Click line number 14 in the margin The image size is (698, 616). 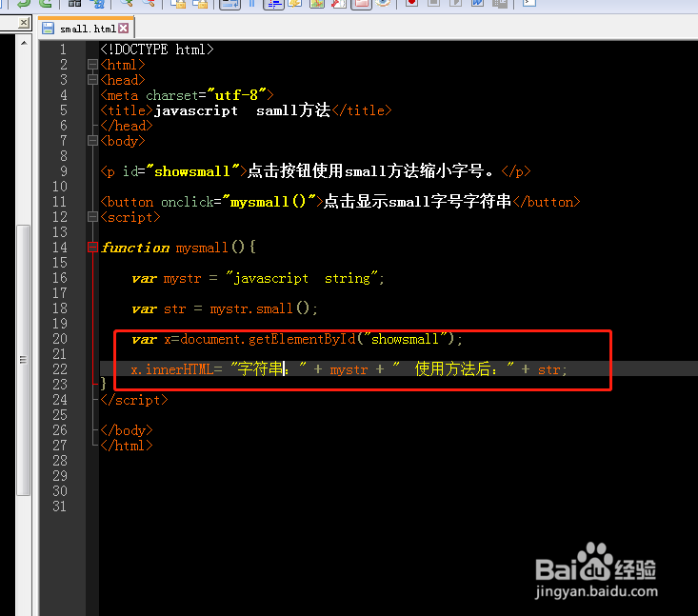coord(60,248)
